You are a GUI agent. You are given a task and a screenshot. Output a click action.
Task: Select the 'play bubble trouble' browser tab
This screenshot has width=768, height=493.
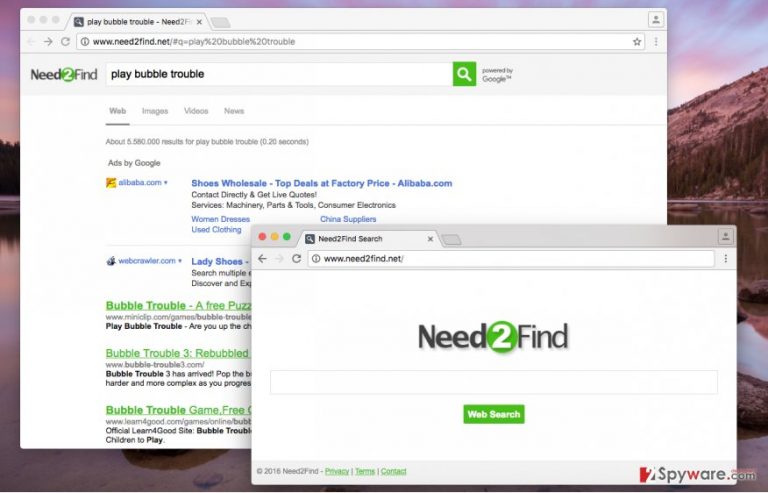coord(139,22)
